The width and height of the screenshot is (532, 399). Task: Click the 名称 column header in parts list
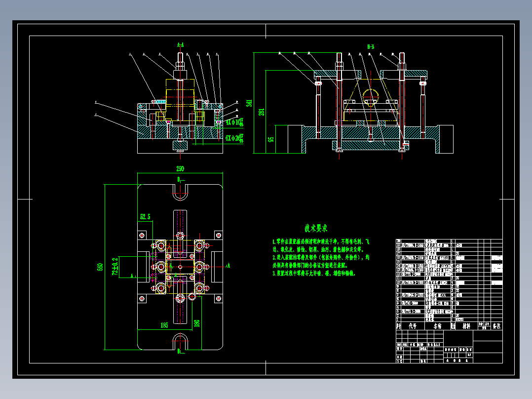pos(438,326)
